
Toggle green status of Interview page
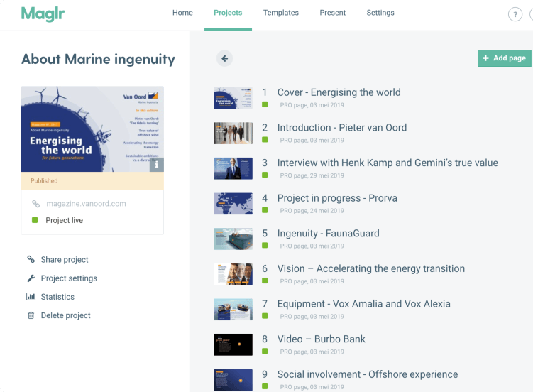(265, 175)
